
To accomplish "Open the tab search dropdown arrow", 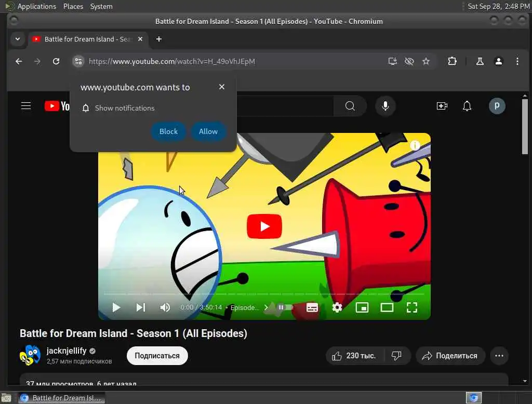I will coord(18,39).
